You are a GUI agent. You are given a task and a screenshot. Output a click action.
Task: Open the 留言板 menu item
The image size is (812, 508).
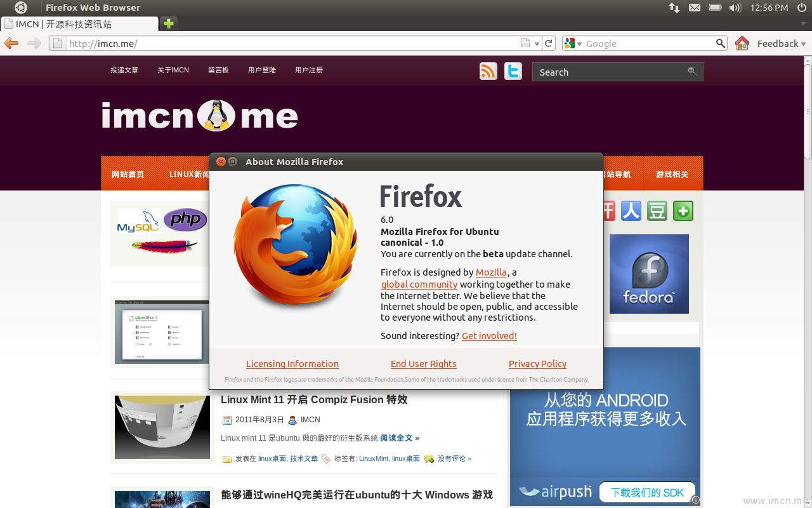[x=218, y=70]
